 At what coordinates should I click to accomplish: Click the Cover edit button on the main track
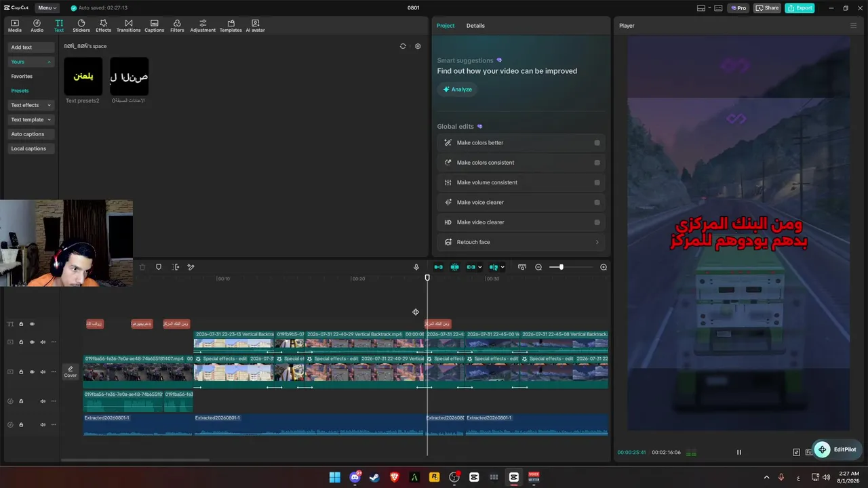pyautogui.click(x=71, y=371)
